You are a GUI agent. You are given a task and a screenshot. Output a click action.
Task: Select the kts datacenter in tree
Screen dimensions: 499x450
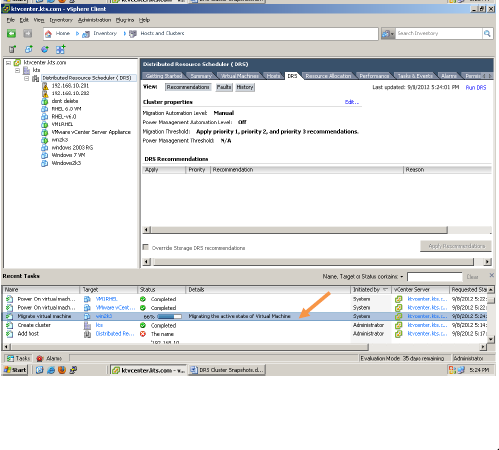tap(36, 70)
